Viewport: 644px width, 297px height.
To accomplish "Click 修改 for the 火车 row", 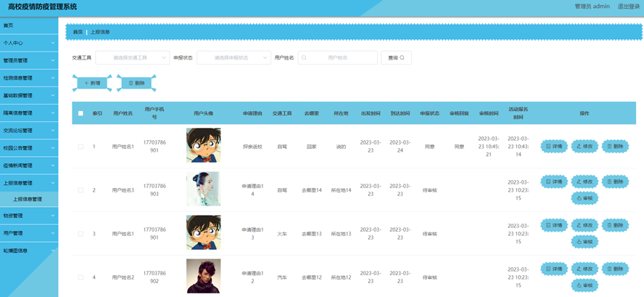I will click(585, 225).
